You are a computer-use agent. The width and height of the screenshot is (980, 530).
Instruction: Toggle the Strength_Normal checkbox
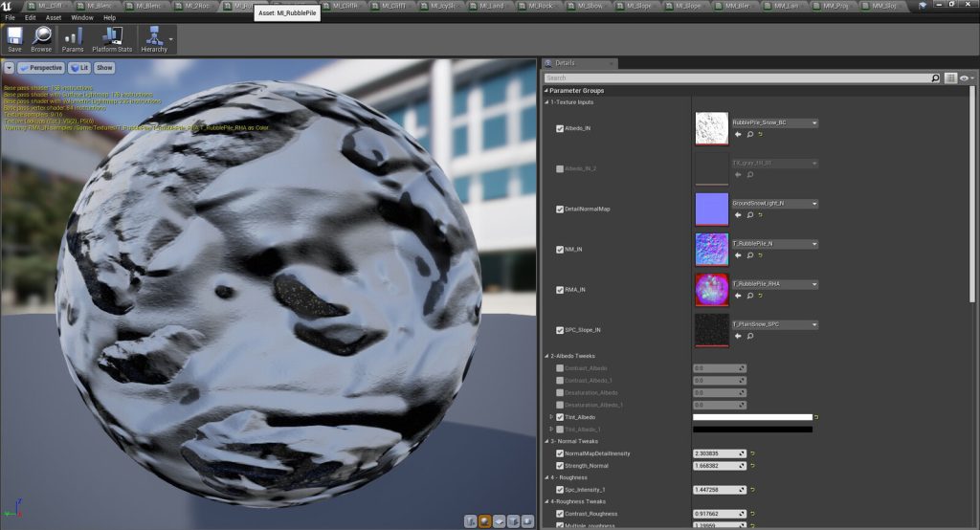click(561, 465)
